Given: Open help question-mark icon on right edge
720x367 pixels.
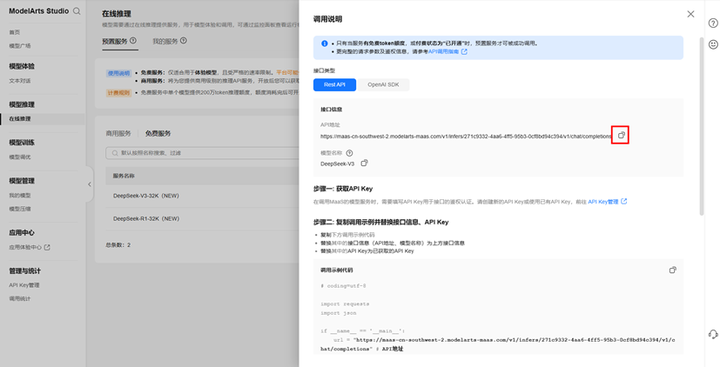Looking at the screenshot, I should [x=713, y=23].
